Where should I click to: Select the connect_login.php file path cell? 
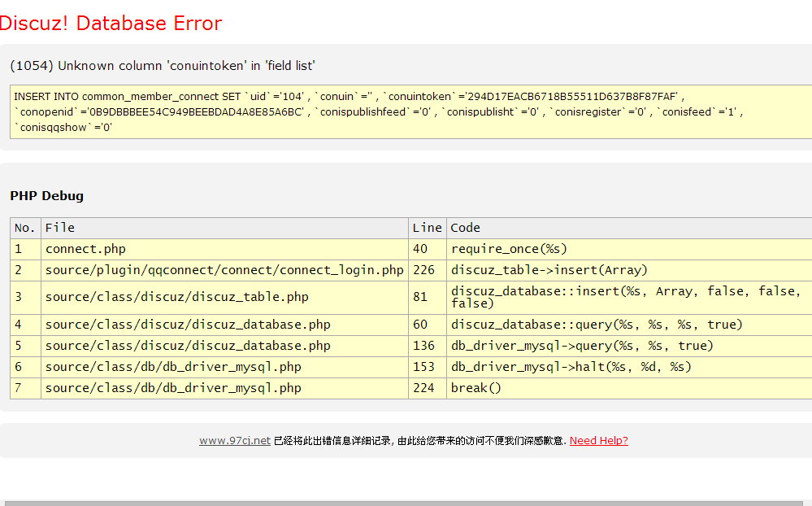pyautogui.click(x=224, y=270)
